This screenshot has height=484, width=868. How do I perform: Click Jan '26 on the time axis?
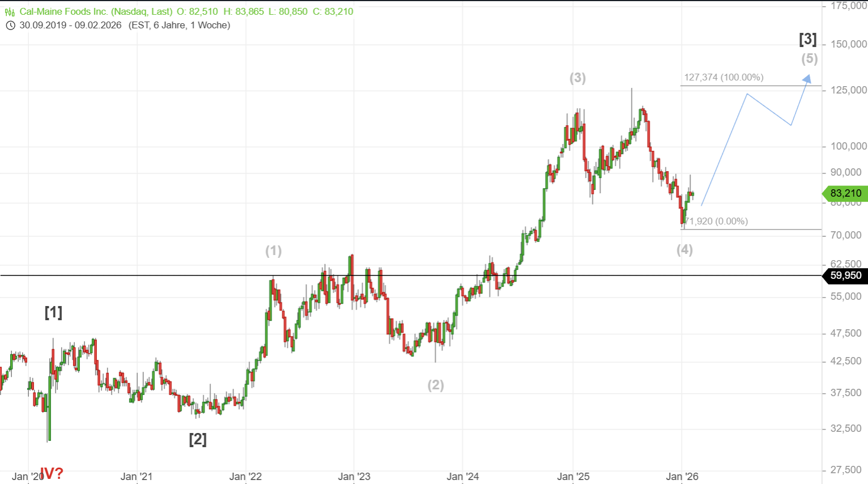[682, 477]
